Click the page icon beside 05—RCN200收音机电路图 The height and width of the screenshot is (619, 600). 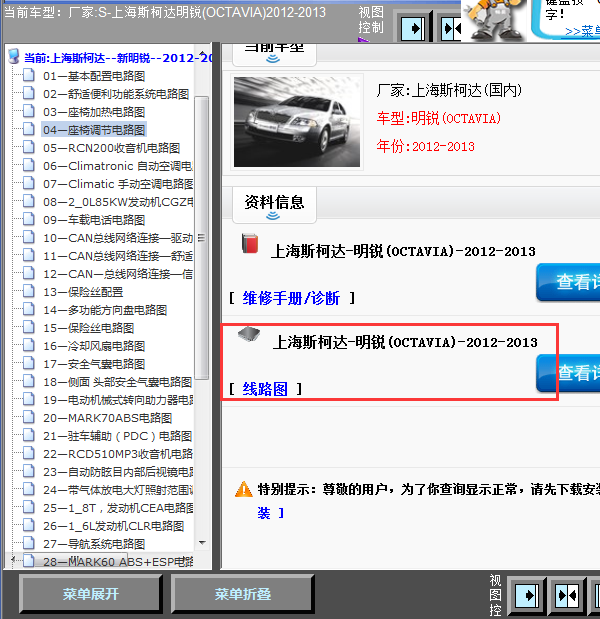pyautogui.click(x=28, y=147)
